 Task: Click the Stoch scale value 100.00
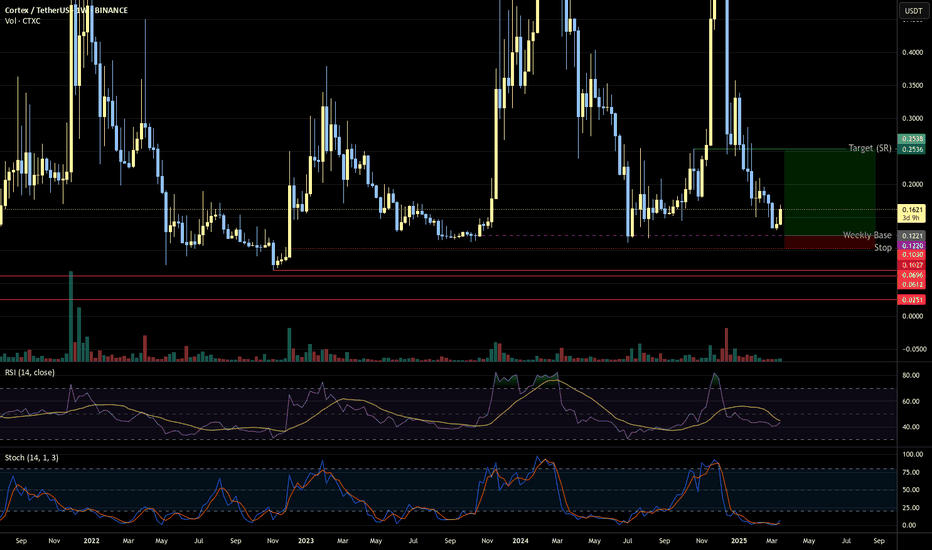pyautogui.click(x=912, y=454)
